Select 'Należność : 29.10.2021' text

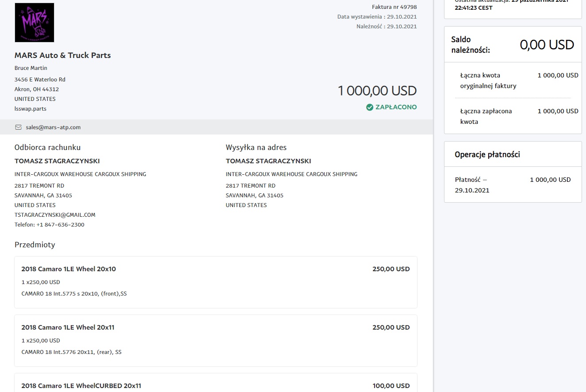click(387, 27)
